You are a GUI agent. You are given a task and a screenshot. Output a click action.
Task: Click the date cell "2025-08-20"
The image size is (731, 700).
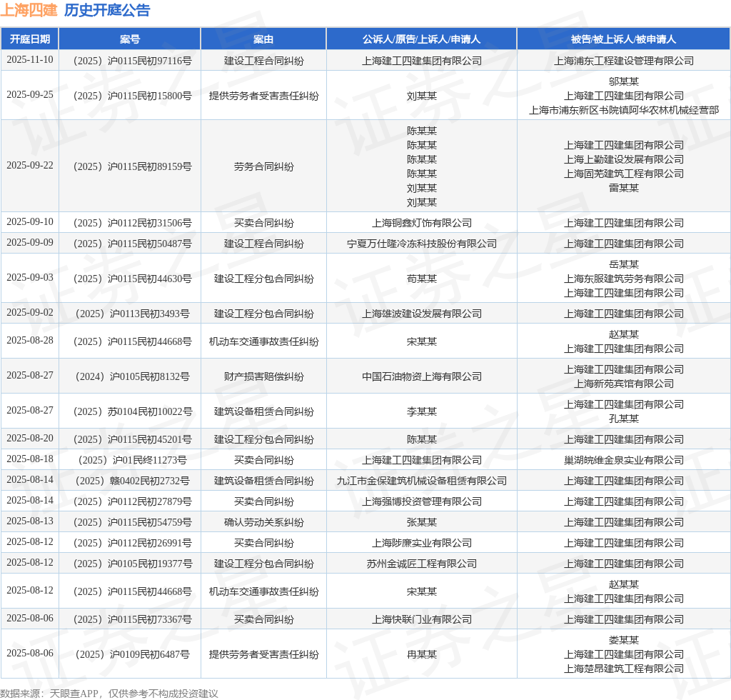tap(30, 439)
